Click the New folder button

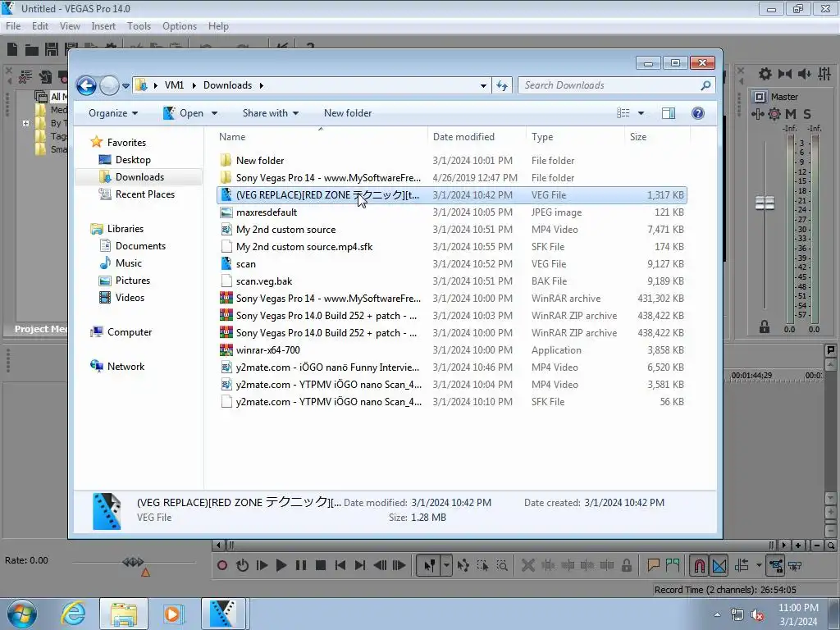pos(348,113)
